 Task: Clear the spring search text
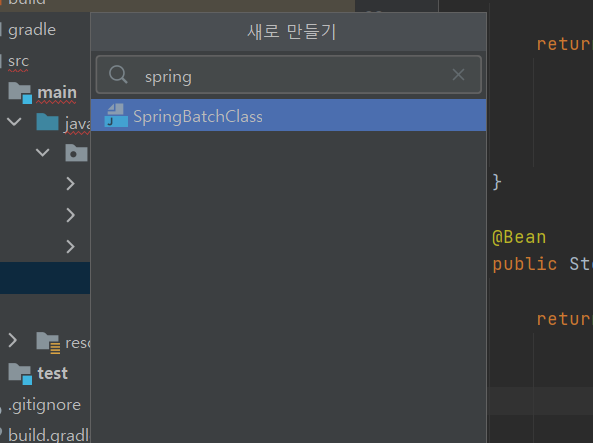pos(458,75)
